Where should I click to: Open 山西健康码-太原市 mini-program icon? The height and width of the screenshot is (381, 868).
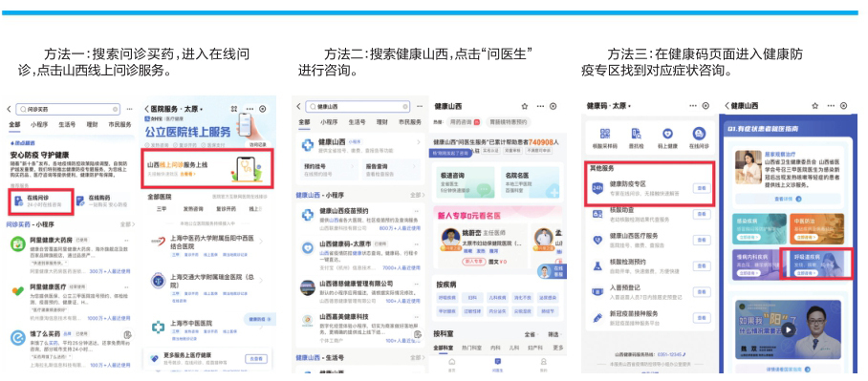309,249
